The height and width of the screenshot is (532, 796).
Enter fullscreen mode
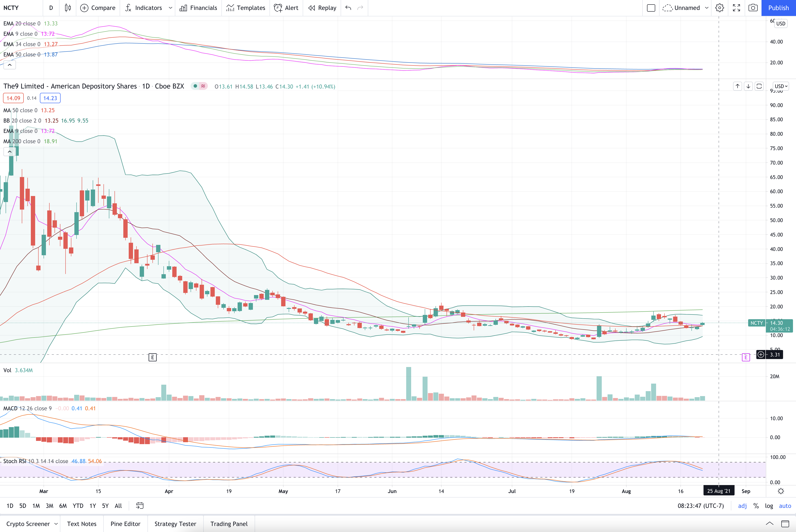pos(736,8)
